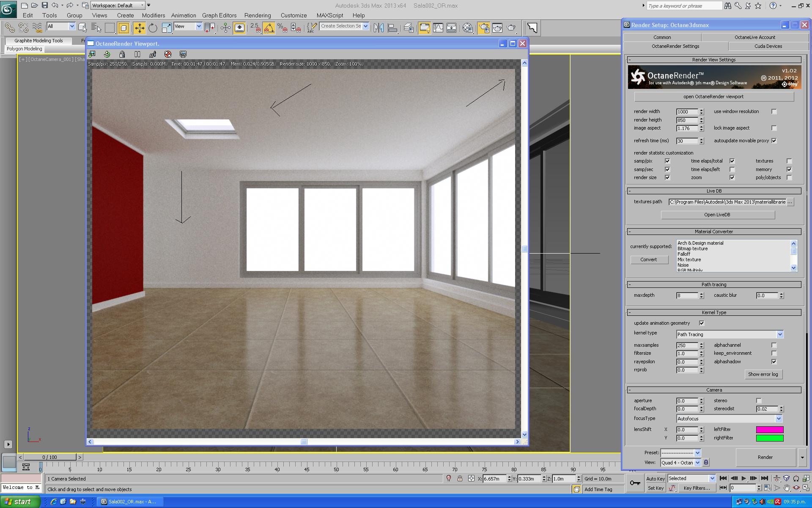Toggle the alphashadow checkbox
This screenshot has height=508, width=812.
[x=774, y=362]
